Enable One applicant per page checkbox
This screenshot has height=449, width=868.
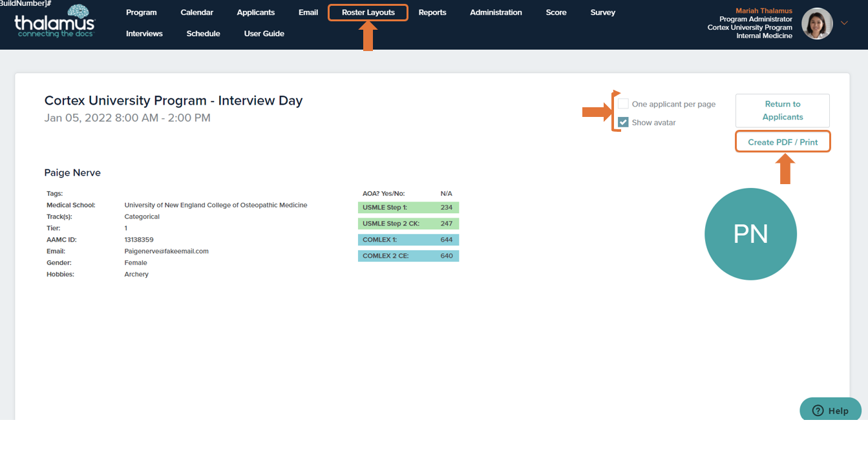click(x=623, y=104)
